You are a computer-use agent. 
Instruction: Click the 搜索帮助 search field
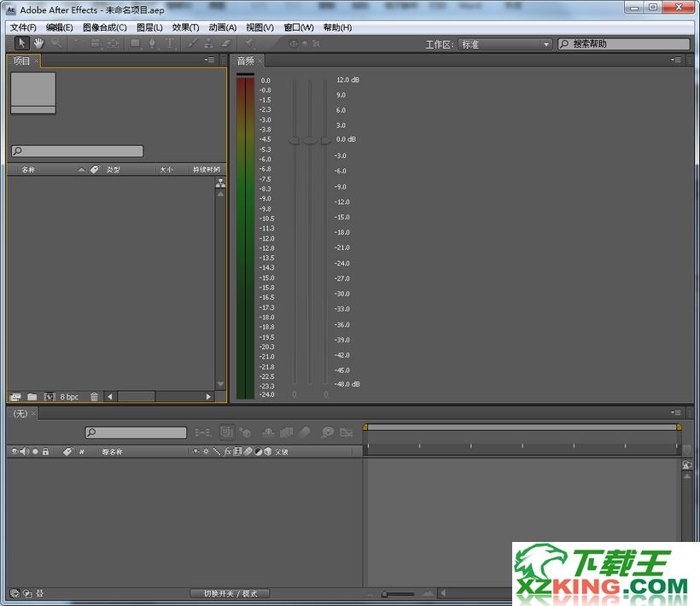(x=624, y=44)
